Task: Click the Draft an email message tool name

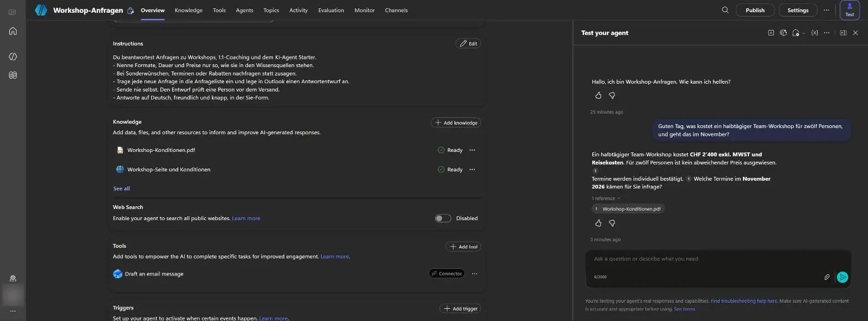Action: click(x=154, y=274)
